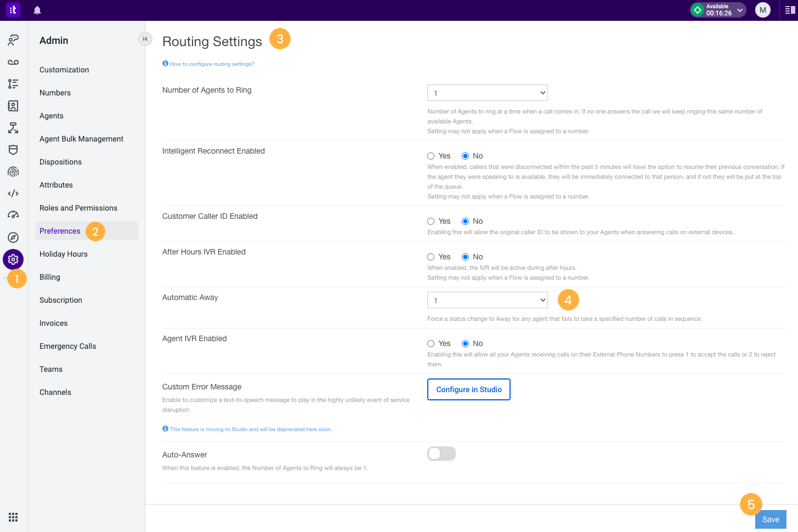
Task: Open the voicemail icon in sidebar
Action: coord(13,62)
